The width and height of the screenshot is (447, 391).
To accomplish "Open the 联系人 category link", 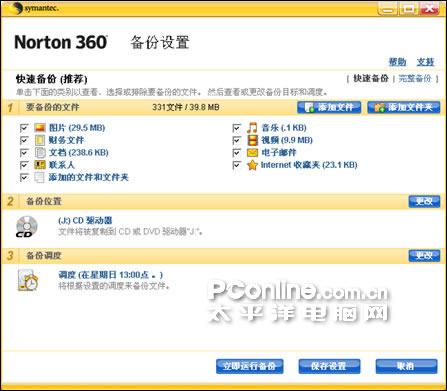I will click(x=62, y=165).
